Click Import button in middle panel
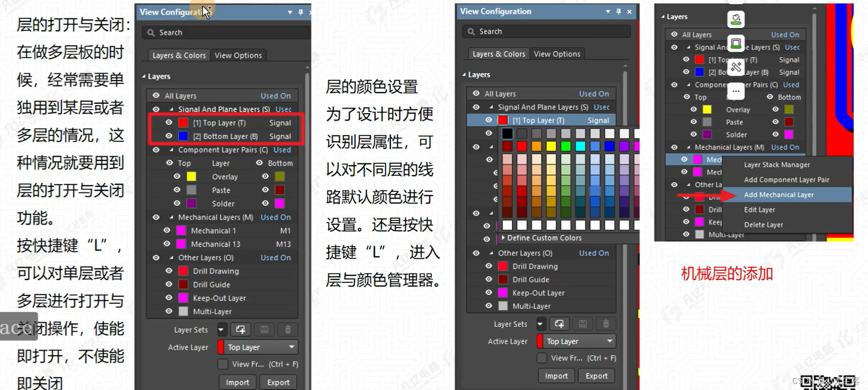The width and height of the screenshot is (868, 390). pyautogui.click(x=556, y=376)
